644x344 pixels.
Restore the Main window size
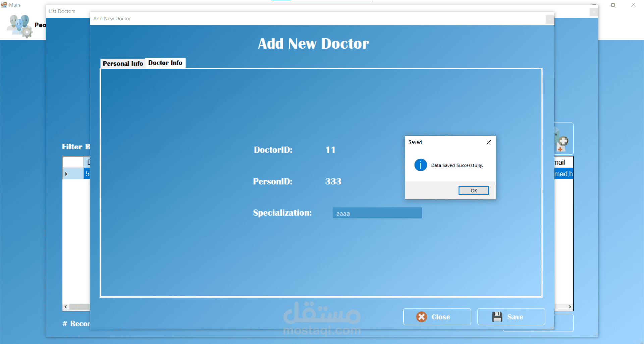613,5
